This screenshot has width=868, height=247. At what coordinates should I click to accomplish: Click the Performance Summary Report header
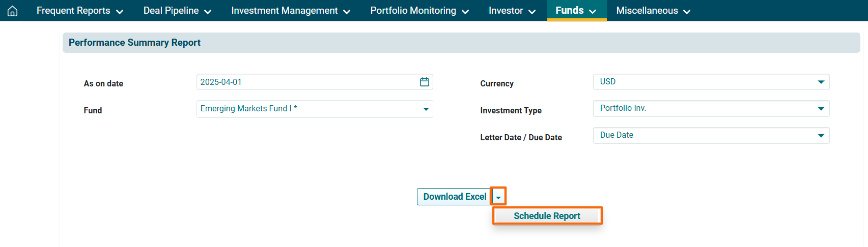(134, 43)
